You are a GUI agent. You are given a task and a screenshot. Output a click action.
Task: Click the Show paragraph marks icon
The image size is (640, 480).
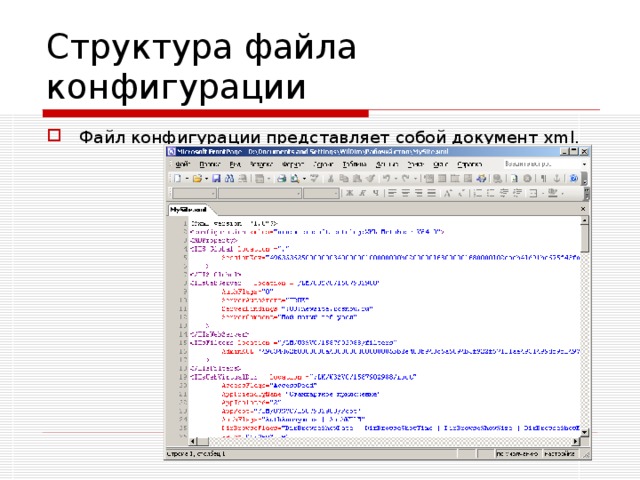543,178
